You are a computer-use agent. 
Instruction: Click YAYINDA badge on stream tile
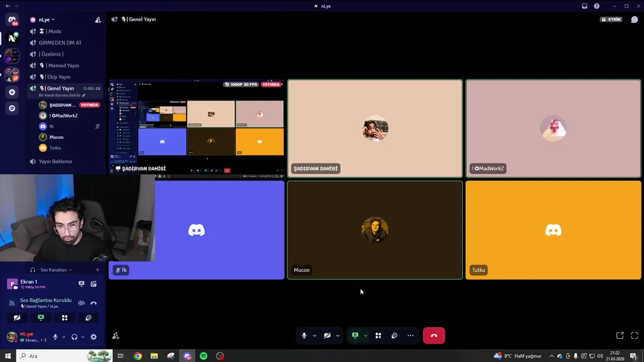tap(271, 84)
